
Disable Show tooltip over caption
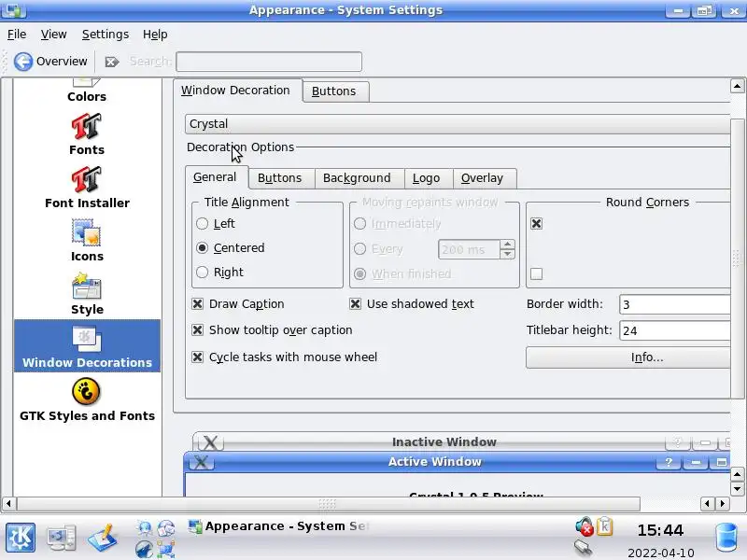click(197, 330)
